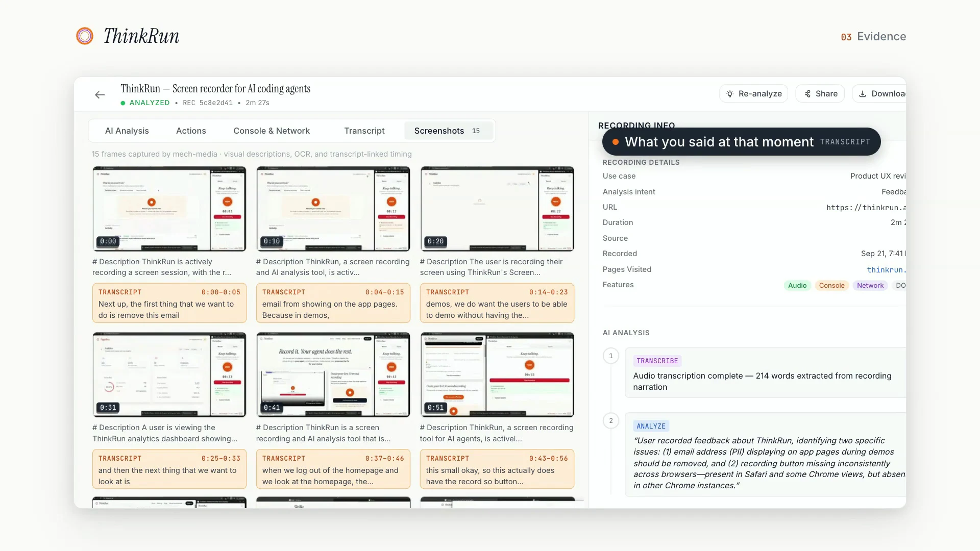
Task: Click the 0:41 timestamp badge
Action: coord(272,408)
